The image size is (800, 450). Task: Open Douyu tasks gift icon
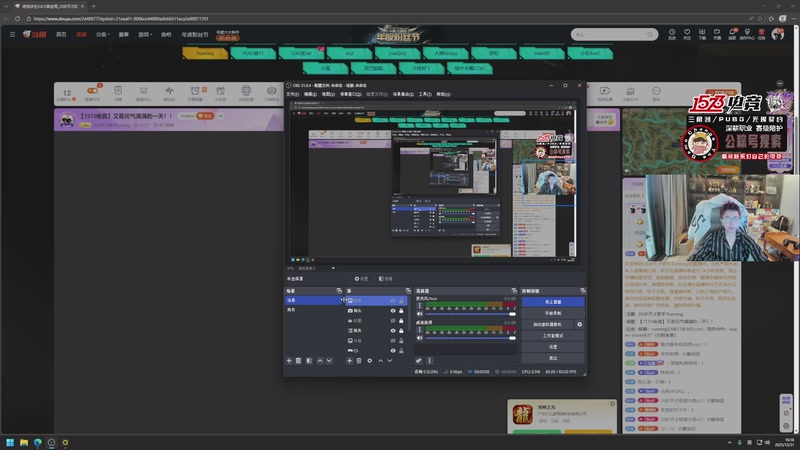[761, 34]
